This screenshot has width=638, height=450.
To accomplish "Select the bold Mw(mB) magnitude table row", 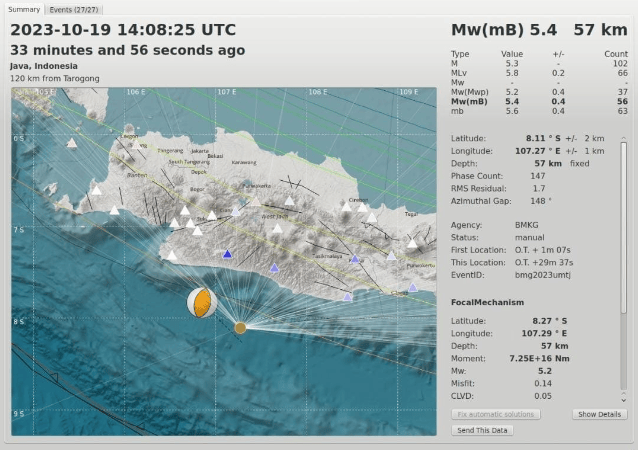I will (x=539, y=102).
